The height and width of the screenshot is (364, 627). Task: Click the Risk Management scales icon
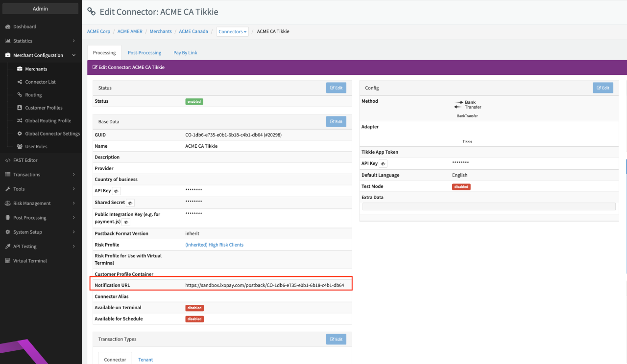8,204
